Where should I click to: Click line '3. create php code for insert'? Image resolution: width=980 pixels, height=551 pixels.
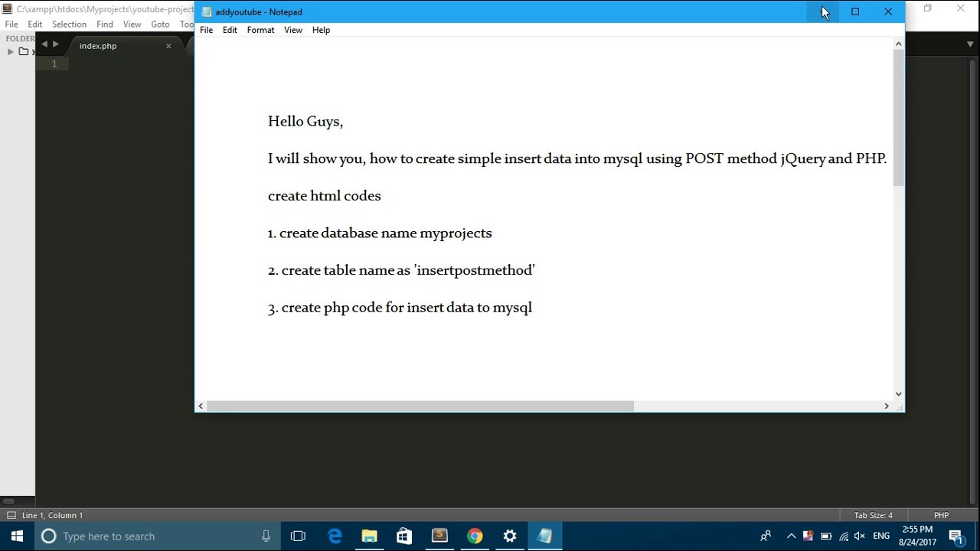(400, 308)
